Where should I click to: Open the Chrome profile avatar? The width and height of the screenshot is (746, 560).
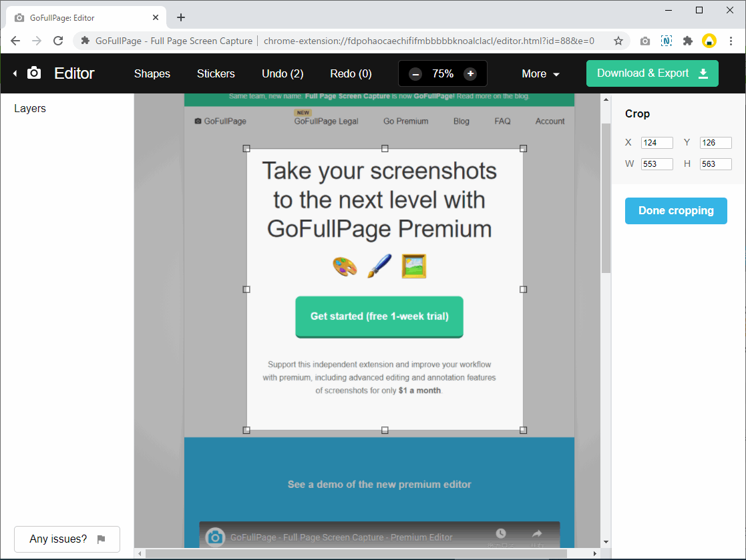tap(709, 41)
